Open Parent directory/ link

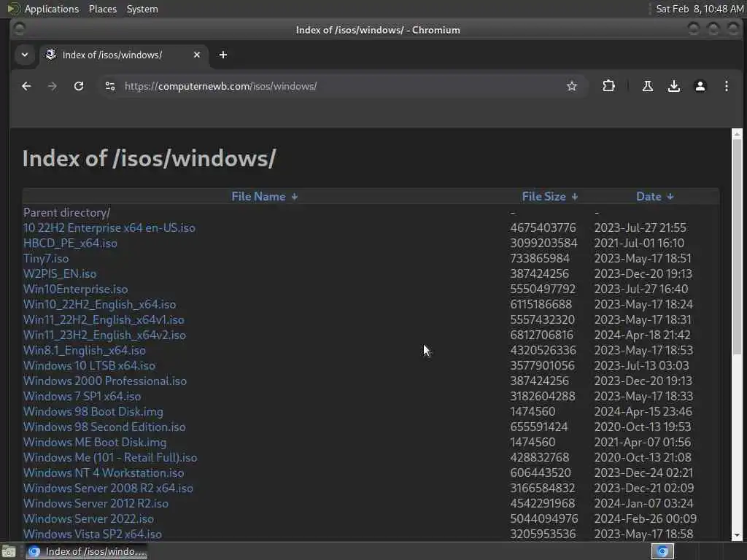(x=66, y=212)
